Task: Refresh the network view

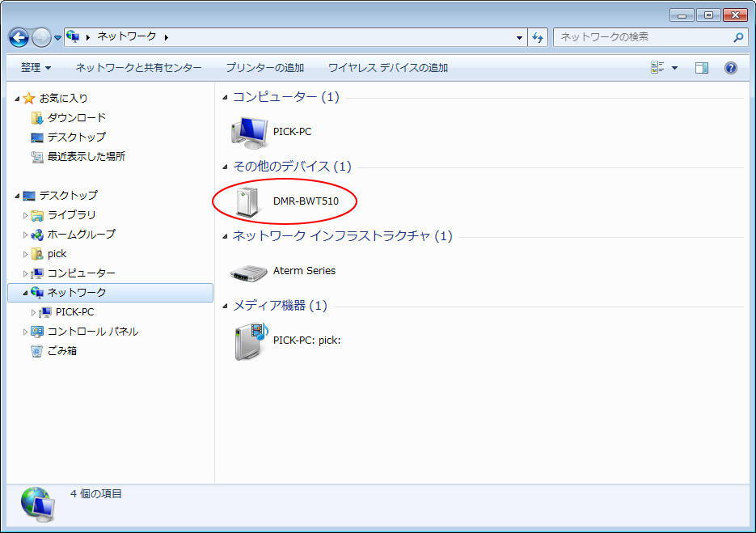Action: point(538,37)
